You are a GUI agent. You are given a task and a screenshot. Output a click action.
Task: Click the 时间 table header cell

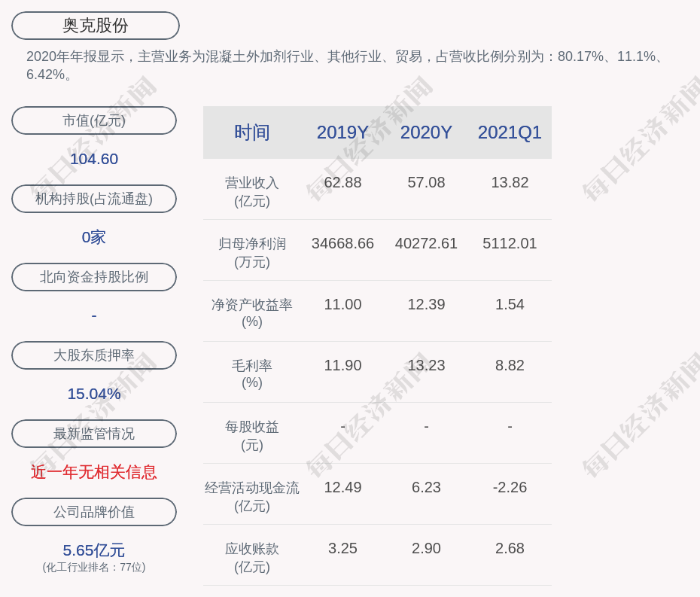pyautogui.click(x=252, y=132)
